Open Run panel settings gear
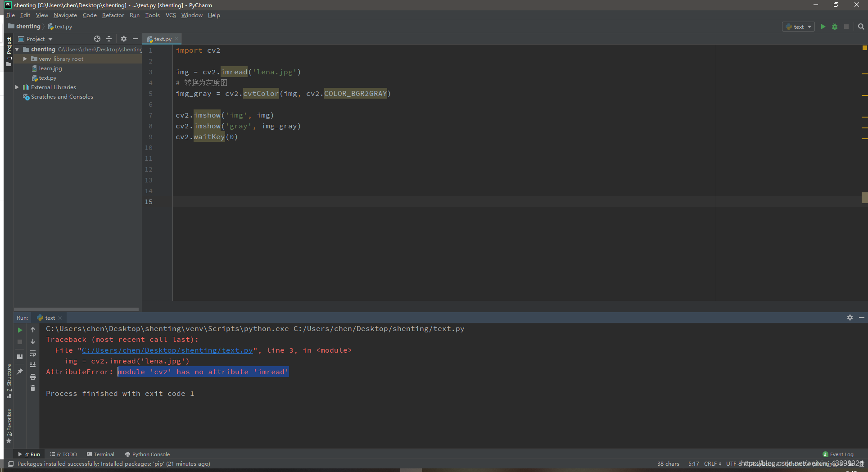Image resolution: width=868 pixels, height=472 pixels. pyautogui.click(x=850, y=318)
